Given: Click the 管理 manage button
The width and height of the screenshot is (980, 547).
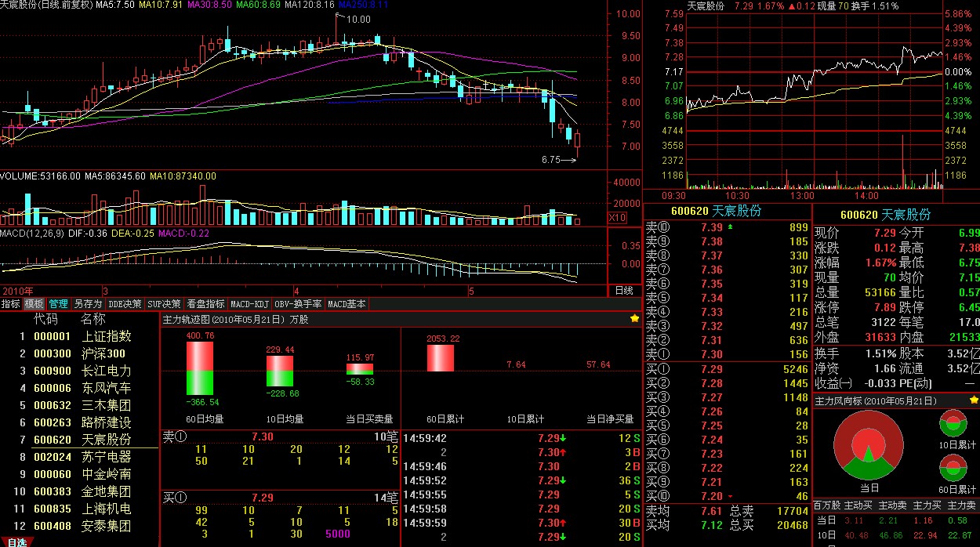Looking at the screenshot, I should point(58,304).
